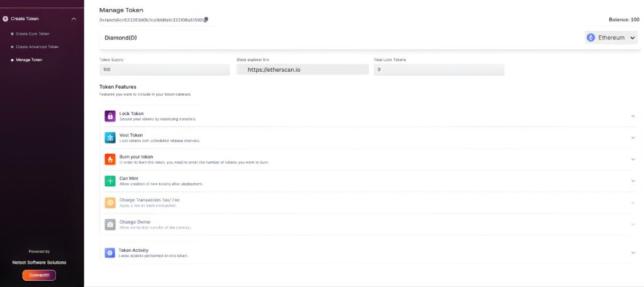The width and height of the screenshot is (644, 287).
Task: Expand the Burn your token chevron
Action: coord(633,159)
